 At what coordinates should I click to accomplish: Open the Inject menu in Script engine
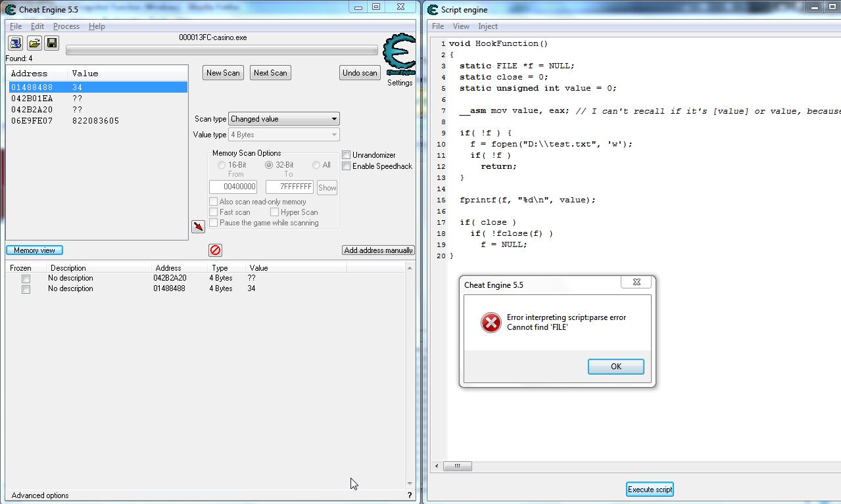[x=488, y=26]
